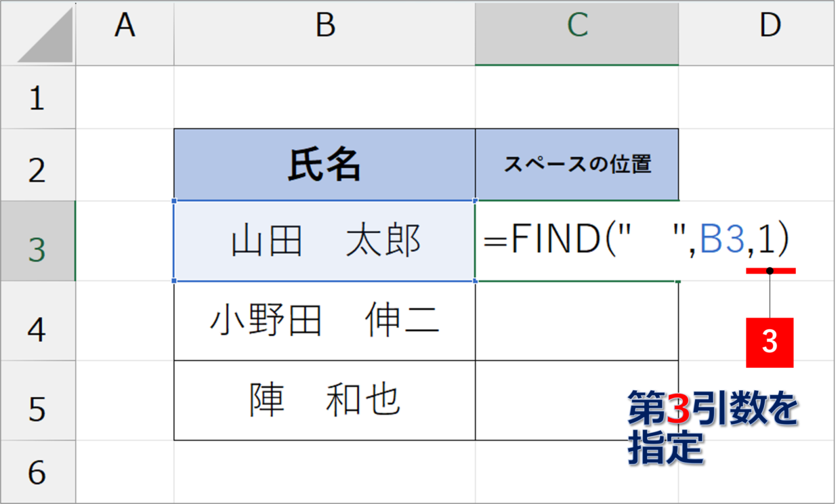The width and height of the screenshot is (840, 504).
Task: Select row 6 header
Action: tap(38, 471)
